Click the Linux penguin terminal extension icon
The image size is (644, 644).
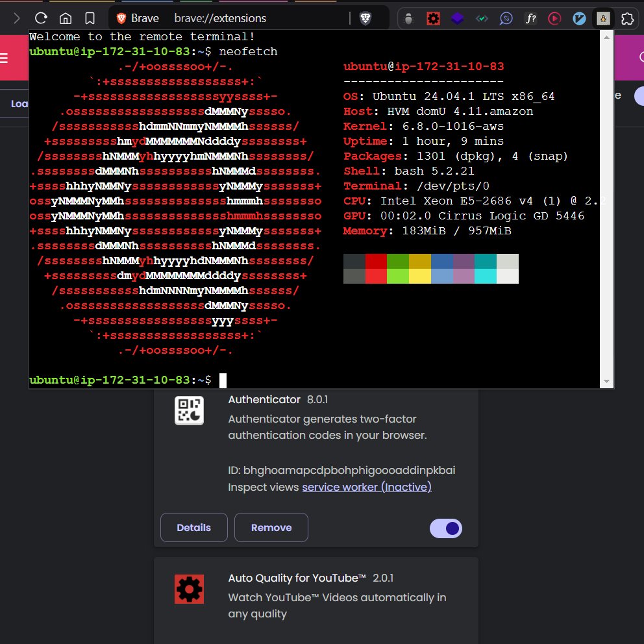pyautogui.click(x=603, y=19)
